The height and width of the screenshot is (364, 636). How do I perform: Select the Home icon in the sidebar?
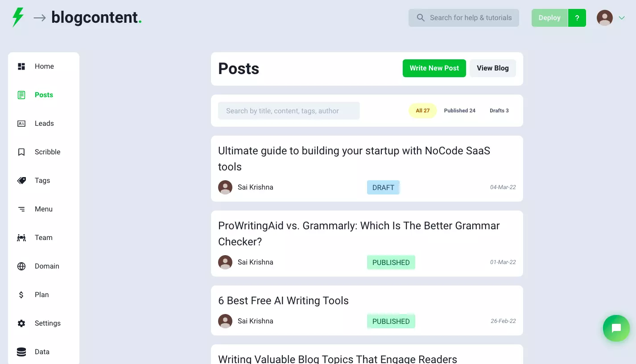tap(21, 66)
